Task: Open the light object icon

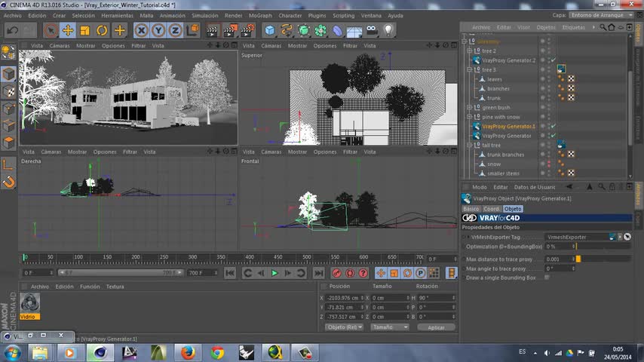Action: coord(388,30)
